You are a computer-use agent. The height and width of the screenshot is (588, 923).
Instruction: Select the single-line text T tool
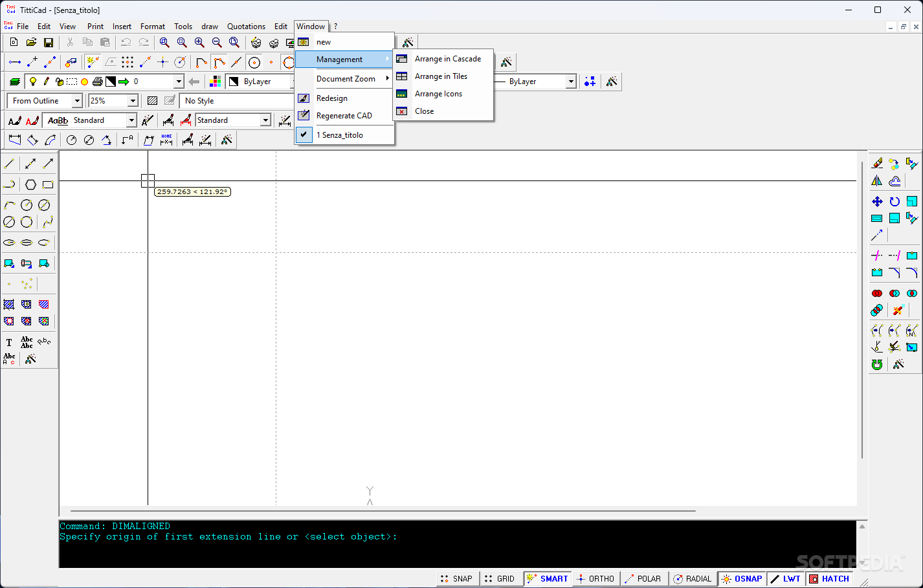(x=9, y=342)
